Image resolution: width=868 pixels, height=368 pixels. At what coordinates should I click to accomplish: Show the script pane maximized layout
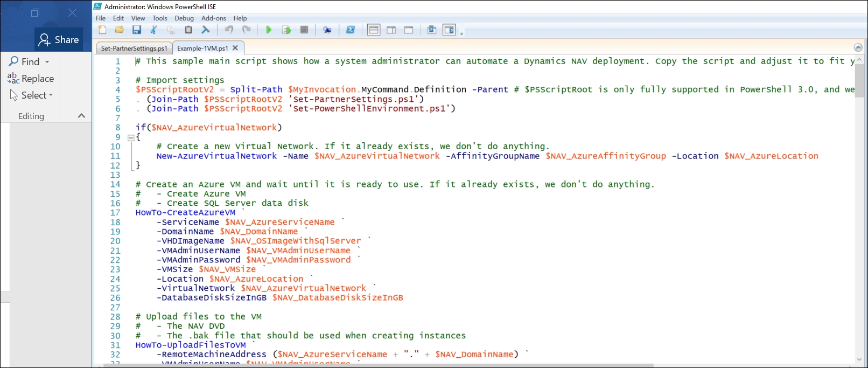click(409, 30)
